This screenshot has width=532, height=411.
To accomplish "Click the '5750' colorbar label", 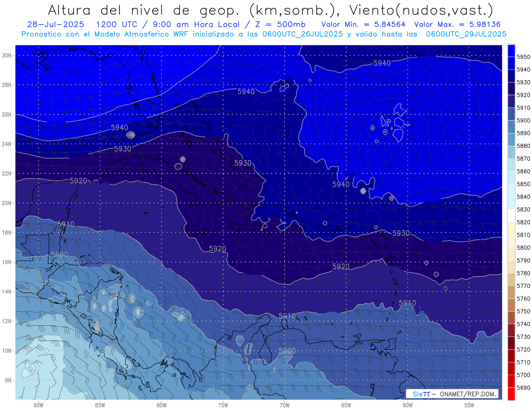I will coord(524,311).
